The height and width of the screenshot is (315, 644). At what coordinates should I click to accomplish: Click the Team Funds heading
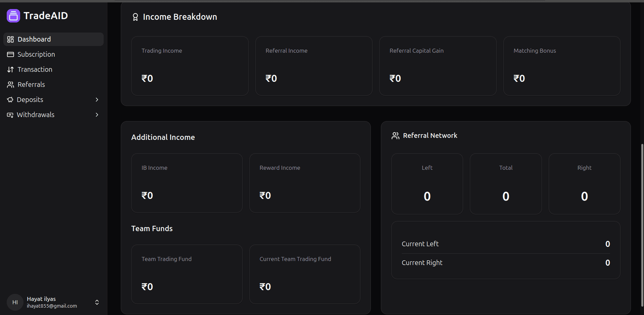coord(152,228)
